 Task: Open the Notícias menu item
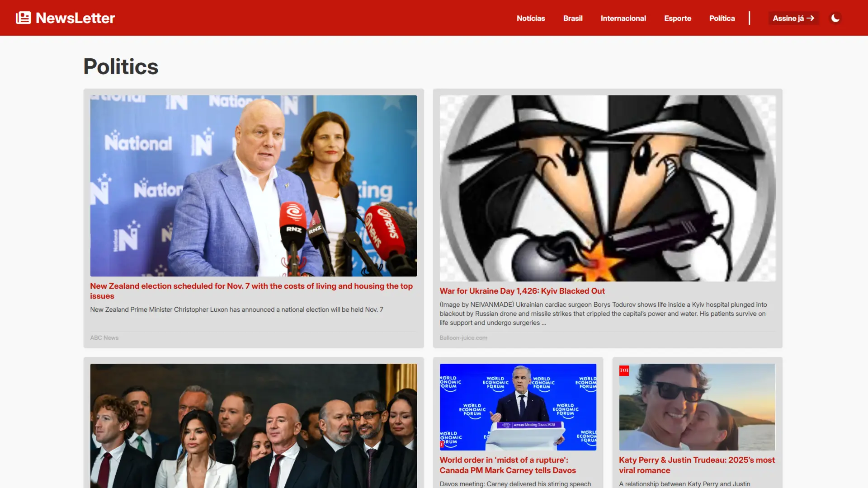[531, 18]
